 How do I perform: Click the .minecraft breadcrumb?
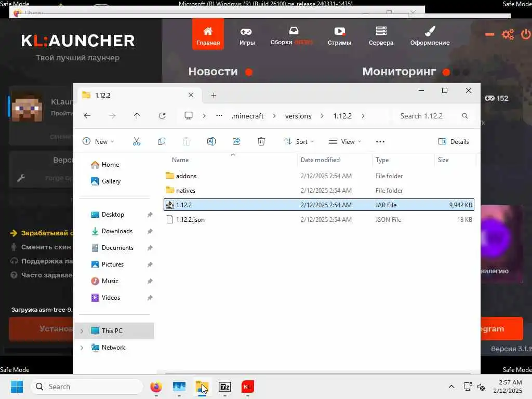[248, 116]
